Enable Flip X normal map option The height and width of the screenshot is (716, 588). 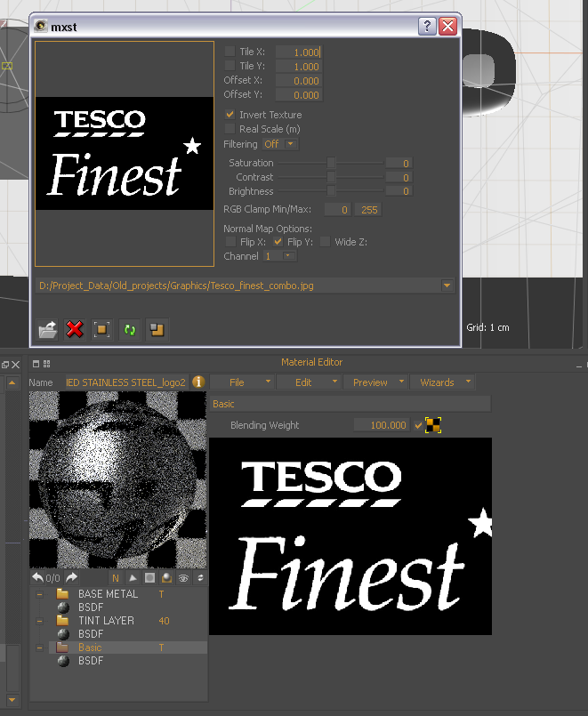click(x=231, y=242)
